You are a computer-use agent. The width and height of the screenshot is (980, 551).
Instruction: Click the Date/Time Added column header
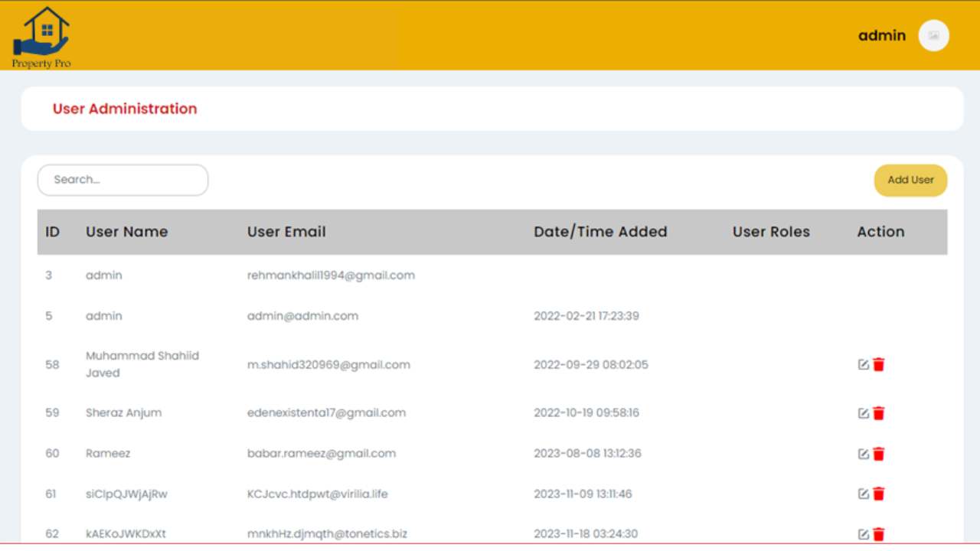[600, 232]
